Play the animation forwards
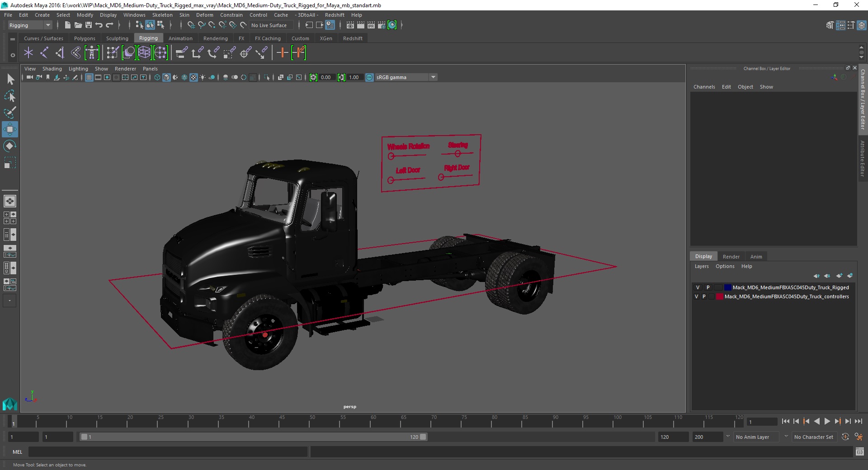868x470 pixels. 827,421
